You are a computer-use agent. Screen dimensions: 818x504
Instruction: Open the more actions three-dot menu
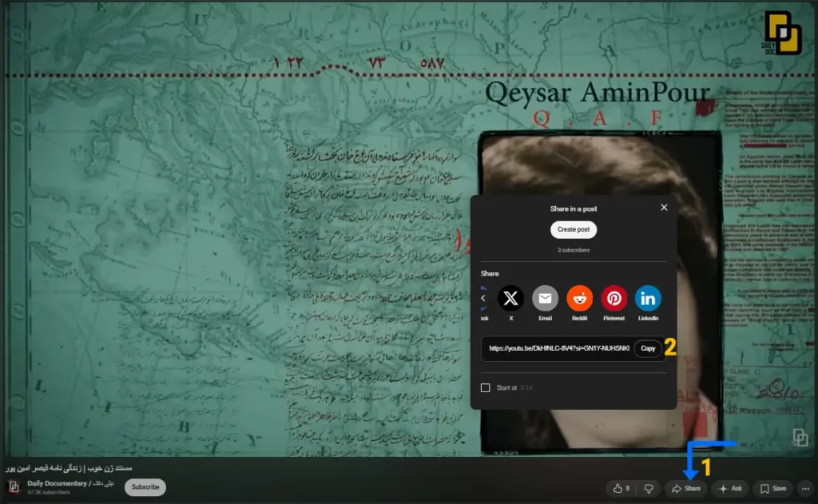805,489
